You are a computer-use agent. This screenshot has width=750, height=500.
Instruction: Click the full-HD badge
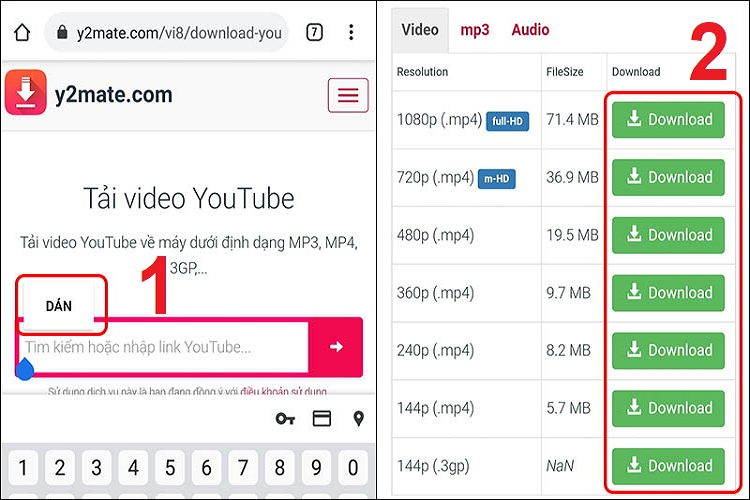pyautogui.click(x=507, y=121)
